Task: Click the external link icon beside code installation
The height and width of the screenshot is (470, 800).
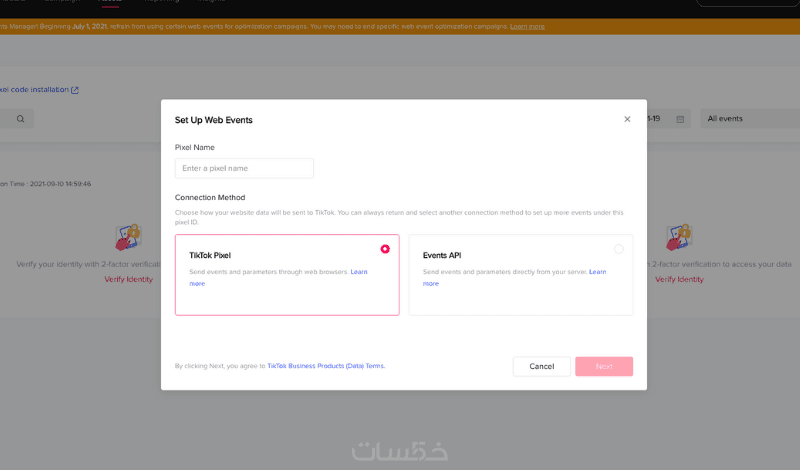Action: coord(75,90)
